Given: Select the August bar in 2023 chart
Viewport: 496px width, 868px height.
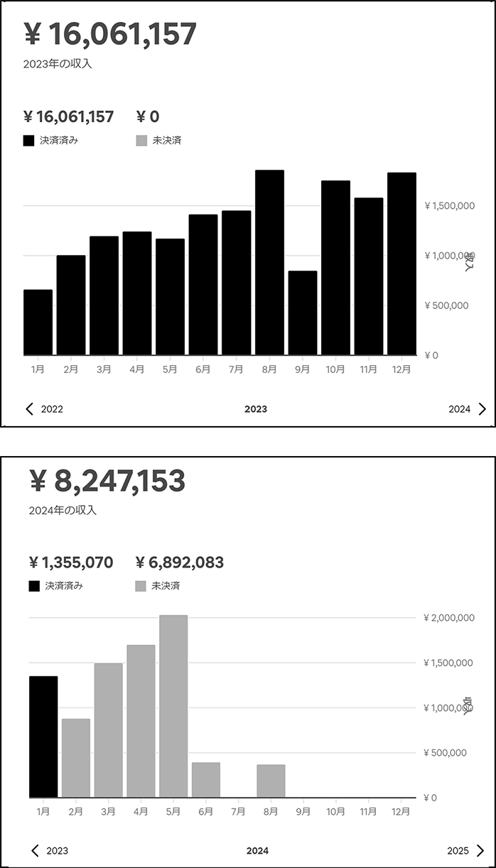Looking at the screenshot, I should pos(269,263).
